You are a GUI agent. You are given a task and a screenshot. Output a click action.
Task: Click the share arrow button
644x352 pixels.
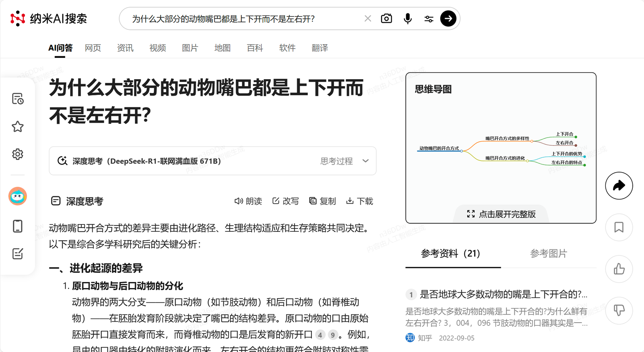tap(619, 185)
